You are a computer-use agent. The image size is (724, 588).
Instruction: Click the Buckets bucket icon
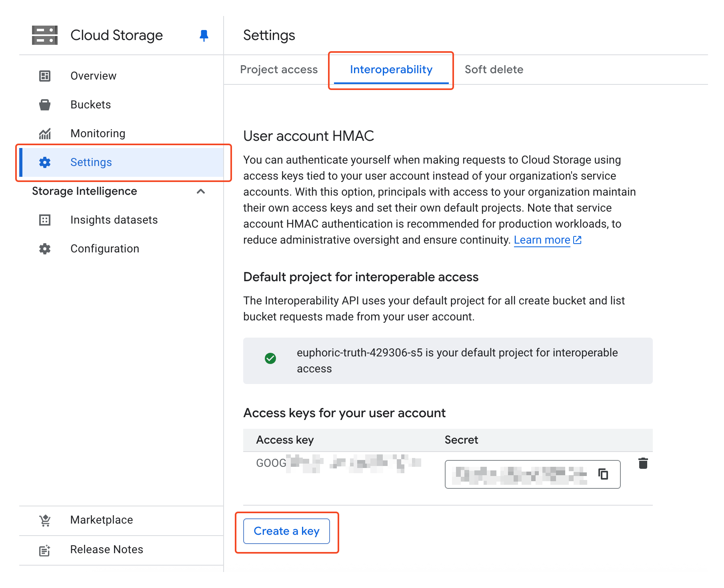pyautogui.click(x=45, y=105)
